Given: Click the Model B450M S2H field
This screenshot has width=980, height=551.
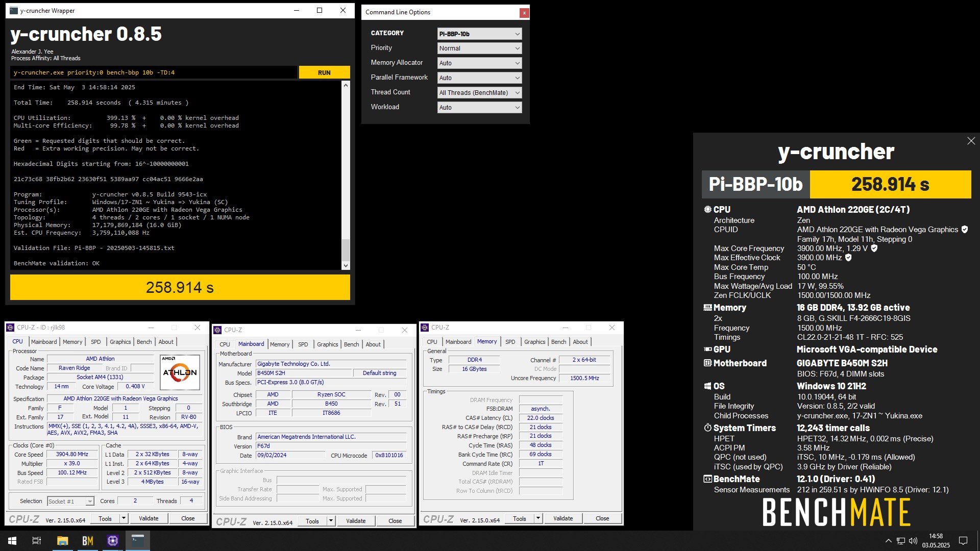Looking at the screenshot, I should tap(304, 373).
